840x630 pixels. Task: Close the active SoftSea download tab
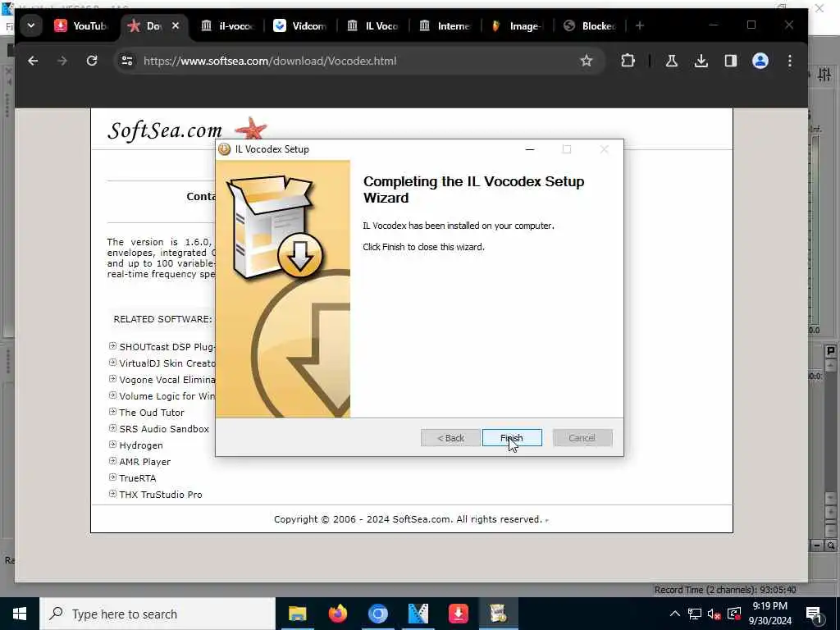176,25
